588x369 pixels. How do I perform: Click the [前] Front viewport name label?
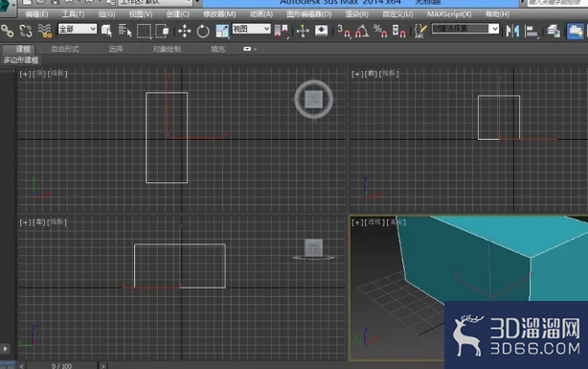click(x=372, y=74)
